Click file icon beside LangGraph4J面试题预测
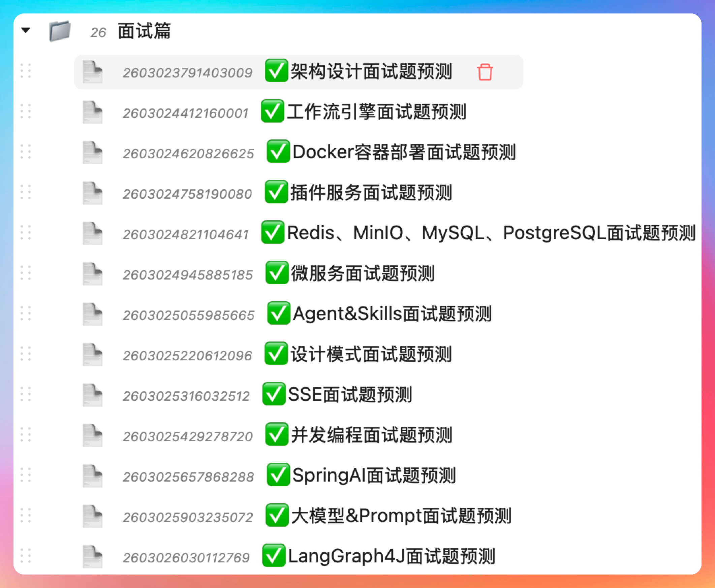This screenshot has height=588, width=715. (x=93, y=557)
